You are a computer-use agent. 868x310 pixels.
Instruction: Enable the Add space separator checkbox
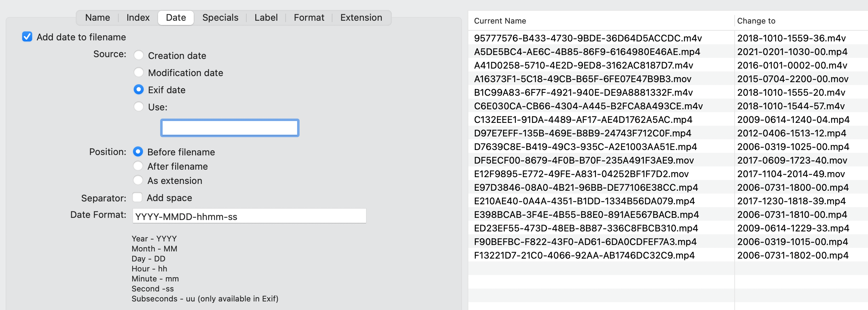(x=138, y=197)
